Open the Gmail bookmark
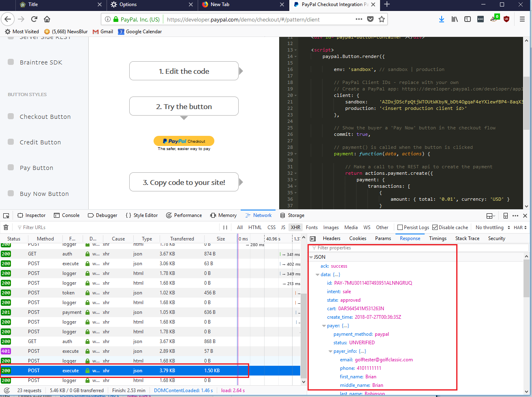The image size is (532, 397). [x=103, y=32]
